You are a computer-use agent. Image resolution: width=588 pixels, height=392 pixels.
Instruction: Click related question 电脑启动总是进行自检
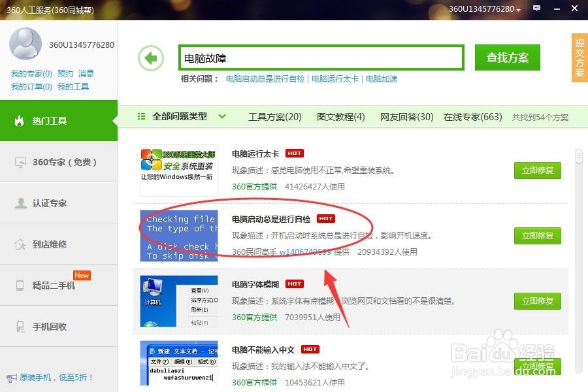click(265, 79)
